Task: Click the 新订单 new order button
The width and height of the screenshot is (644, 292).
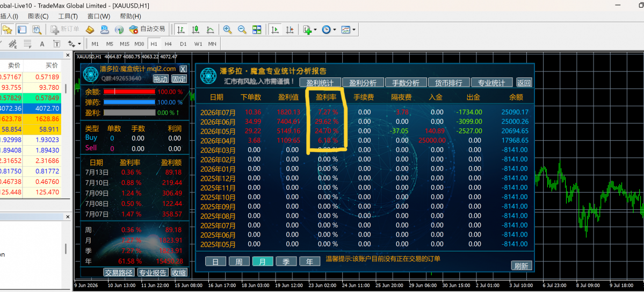Action: 65,29
